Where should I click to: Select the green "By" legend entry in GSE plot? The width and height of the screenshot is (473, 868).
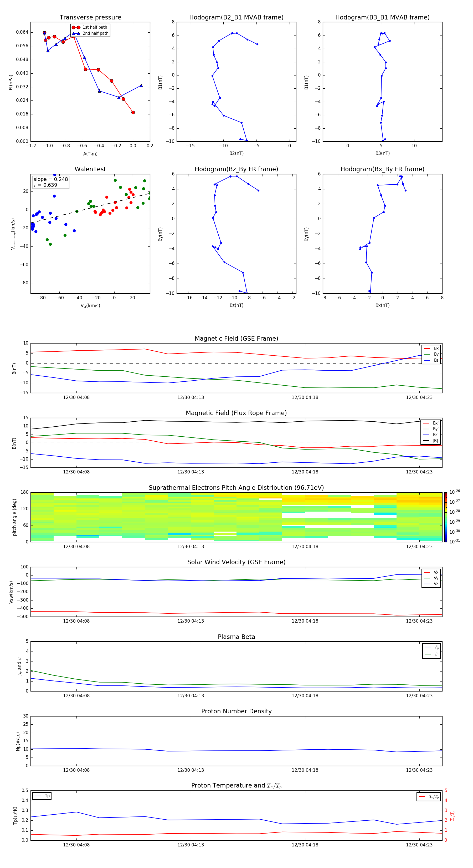point(431,354)
